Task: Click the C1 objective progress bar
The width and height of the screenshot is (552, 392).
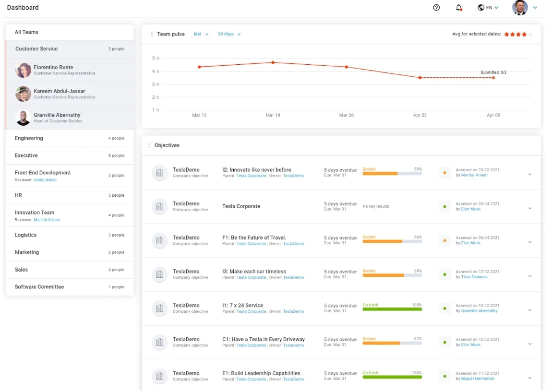Action: [x=392, y=343]
